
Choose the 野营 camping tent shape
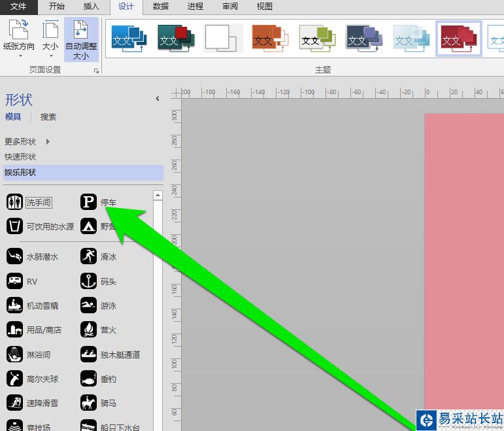pyautogui.click(x=97, y=226)
